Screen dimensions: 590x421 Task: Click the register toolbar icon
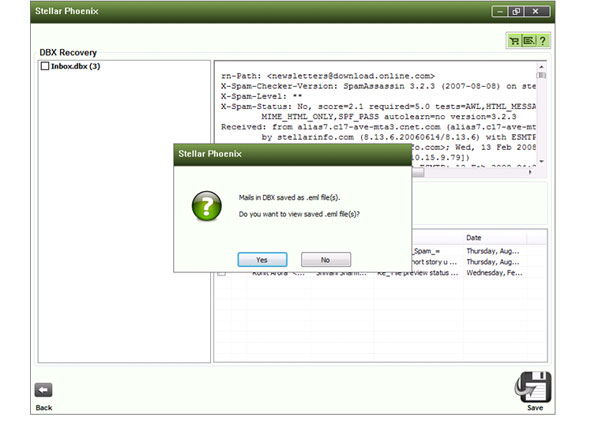pos(529,41)
